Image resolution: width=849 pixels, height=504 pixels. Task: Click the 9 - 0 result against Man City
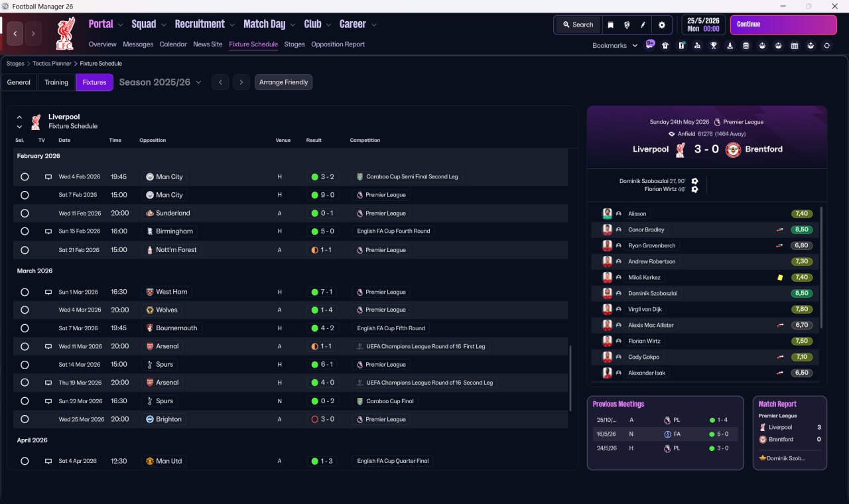pyautogui.click(x=322, y=195)
